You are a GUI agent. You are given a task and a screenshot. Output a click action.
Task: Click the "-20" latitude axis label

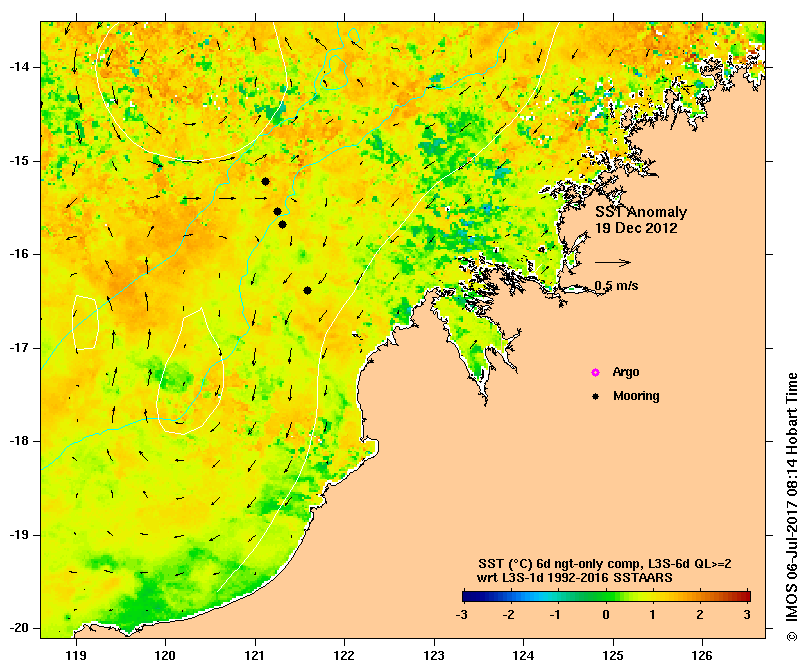point(19,629)
